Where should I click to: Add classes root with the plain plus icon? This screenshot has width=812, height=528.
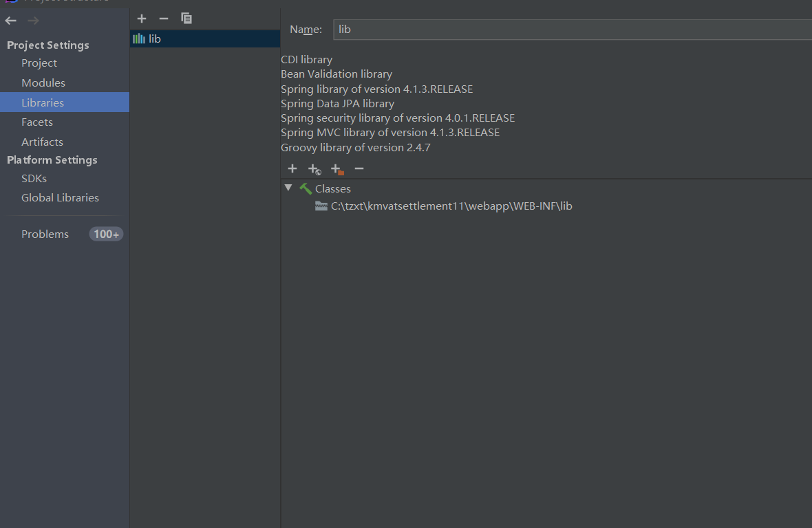pos(292,168)
